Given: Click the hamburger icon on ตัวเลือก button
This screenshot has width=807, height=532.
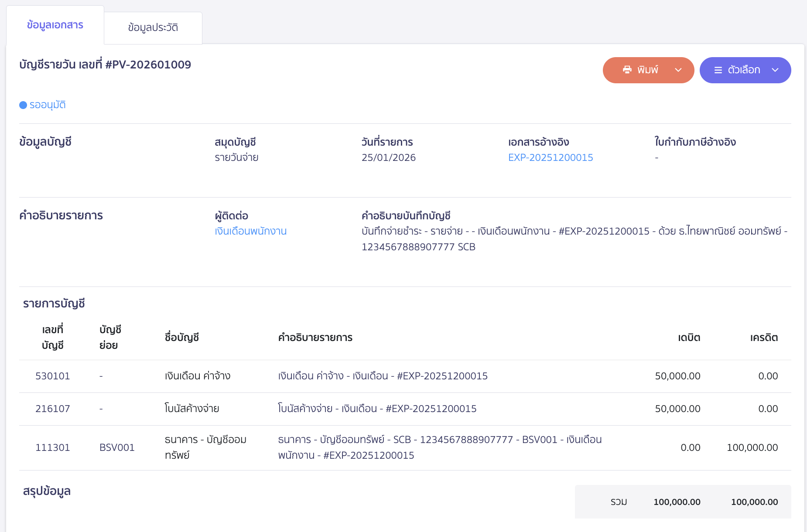Looking at the screenshot, I should tap(718, 70).
